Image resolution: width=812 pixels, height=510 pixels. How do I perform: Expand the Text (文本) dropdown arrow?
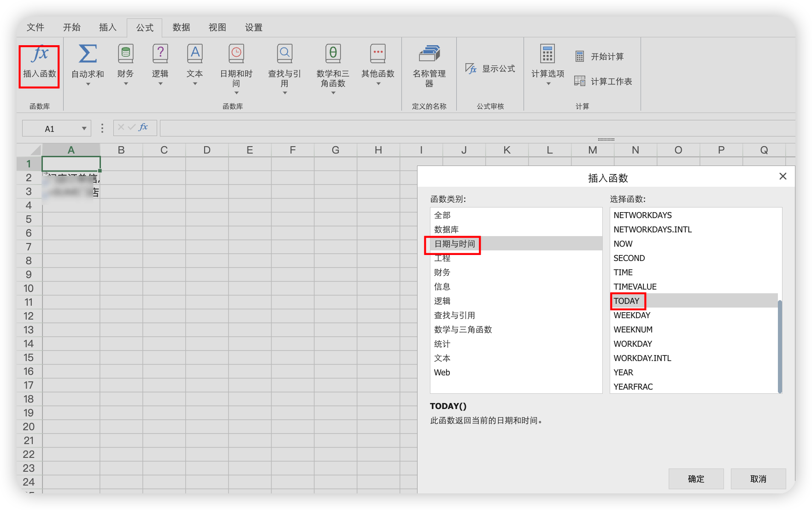click(x=195, y=84)
